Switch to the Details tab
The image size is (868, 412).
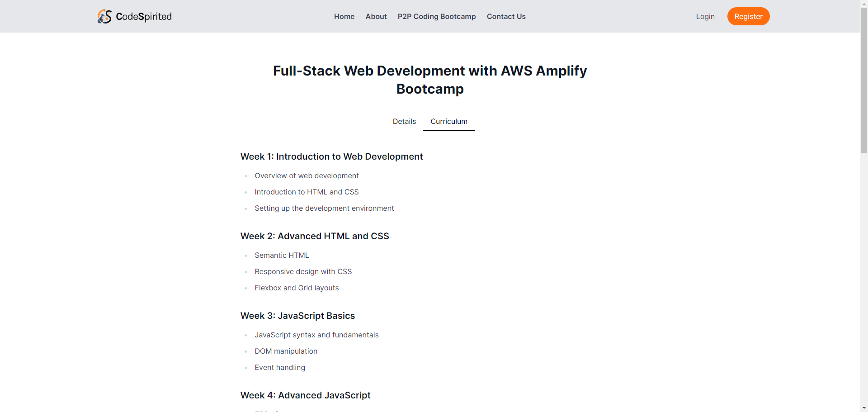[x=404, y=121]
